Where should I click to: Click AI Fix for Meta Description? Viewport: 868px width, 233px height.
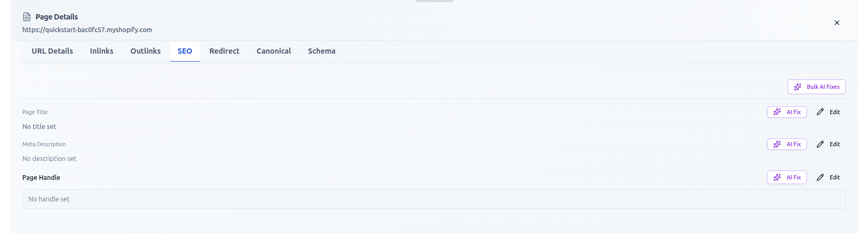coord(787,144)
